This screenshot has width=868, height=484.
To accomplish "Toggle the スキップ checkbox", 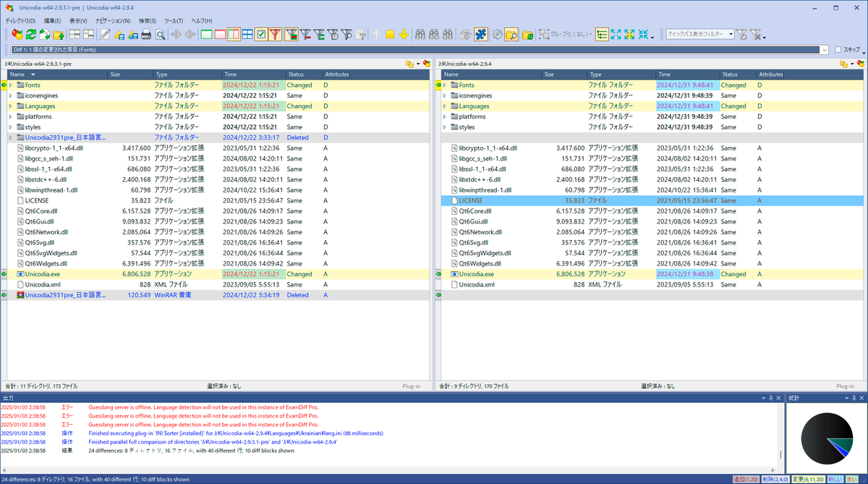I will pos(838,50).
